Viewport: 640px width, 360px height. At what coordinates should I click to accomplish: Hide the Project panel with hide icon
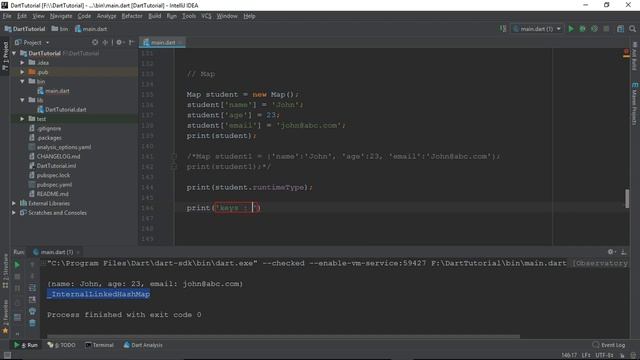[x=131, y=42]
